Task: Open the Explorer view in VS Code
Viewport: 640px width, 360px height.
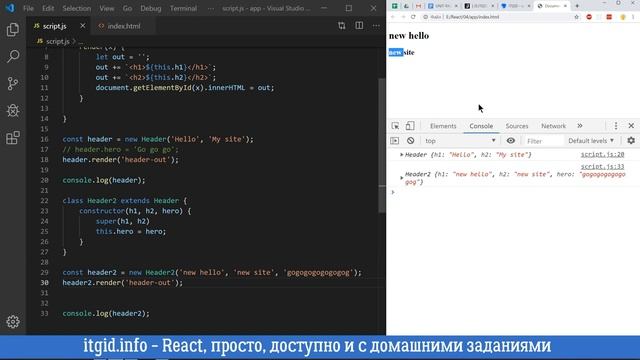Action: pyautogui.click(x=13, y=30)
